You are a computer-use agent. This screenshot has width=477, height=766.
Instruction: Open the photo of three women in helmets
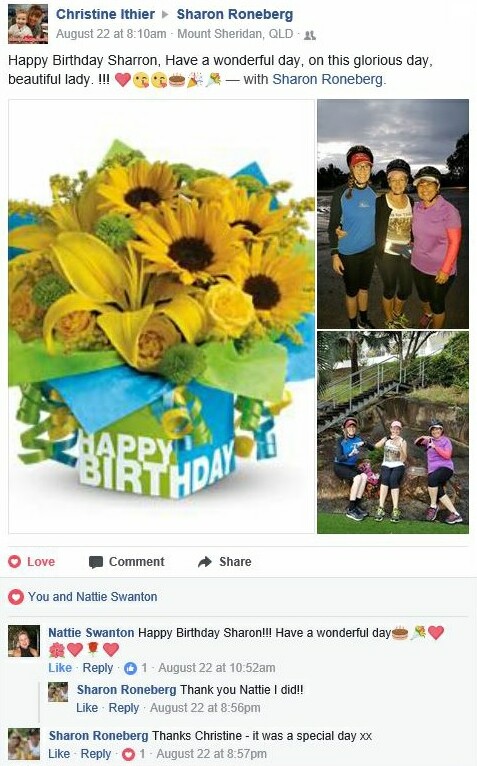(393, 214)
